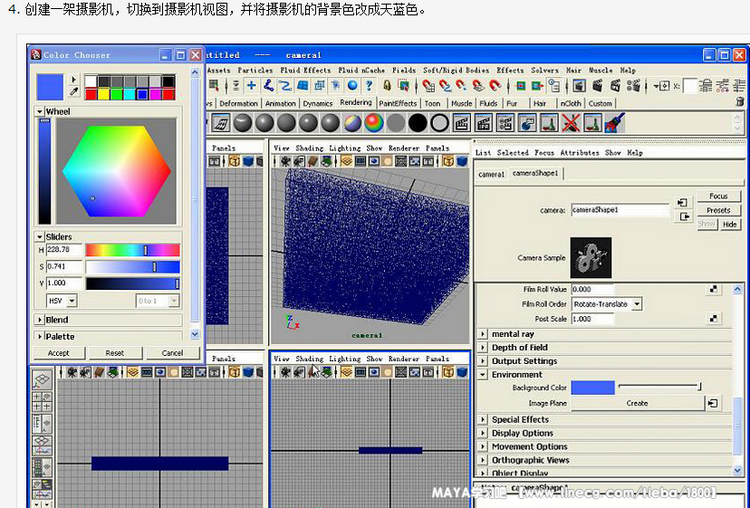Image resolution: width=750 pixels, height=508 pixels.
Task: Click the camera name field cameraShape1
Action: tap(620, 210)
